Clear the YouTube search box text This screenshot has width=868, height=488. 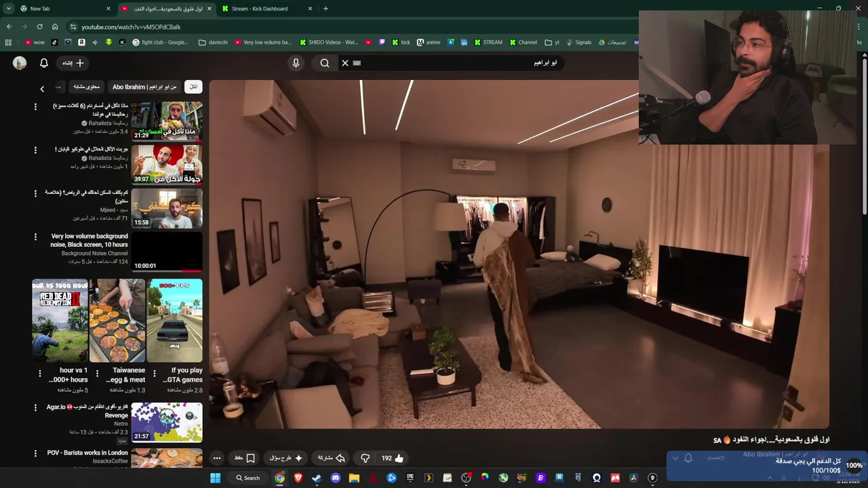pyautogui.click(x=344, y=63)
